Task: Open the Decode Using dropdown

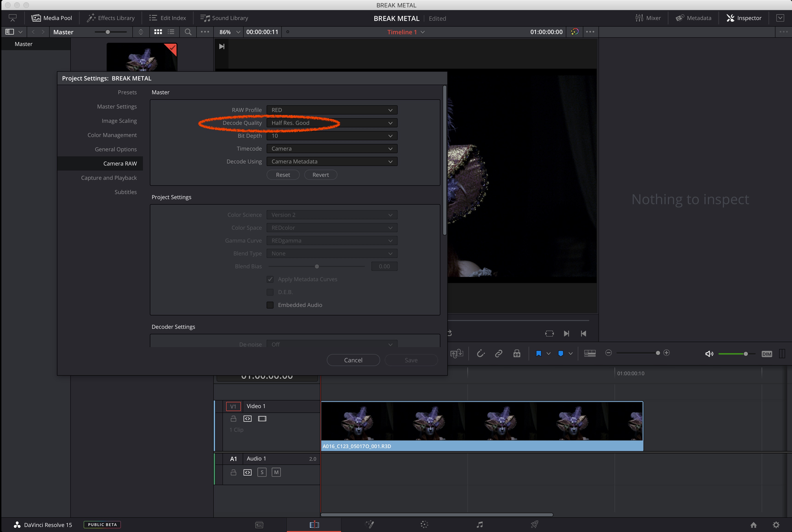Action: point(332,161)
